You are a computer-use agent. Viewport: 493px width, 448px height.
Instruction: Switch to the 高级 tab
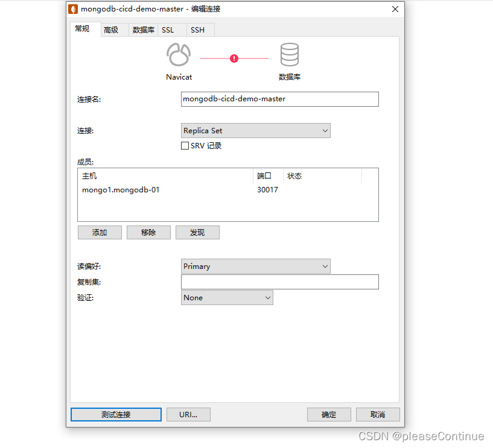pyautogui.click(x=113, y=29)
